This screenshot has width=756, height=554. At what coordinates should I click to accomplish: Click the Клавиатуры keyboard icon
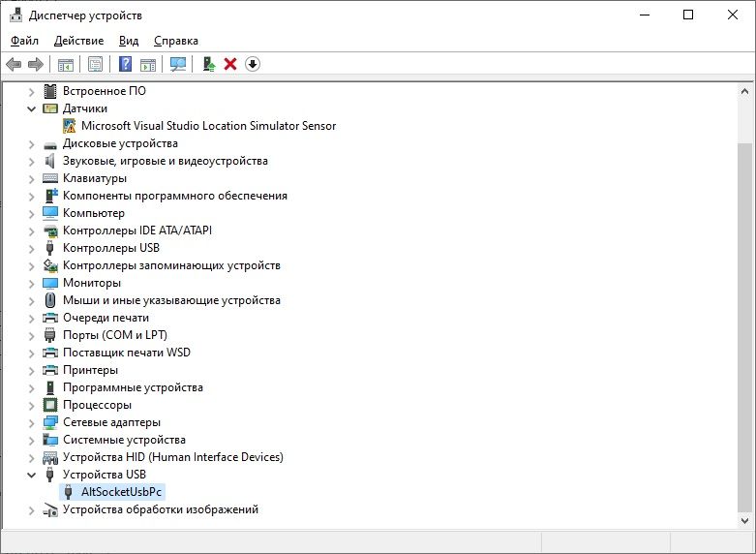(50, 178)
